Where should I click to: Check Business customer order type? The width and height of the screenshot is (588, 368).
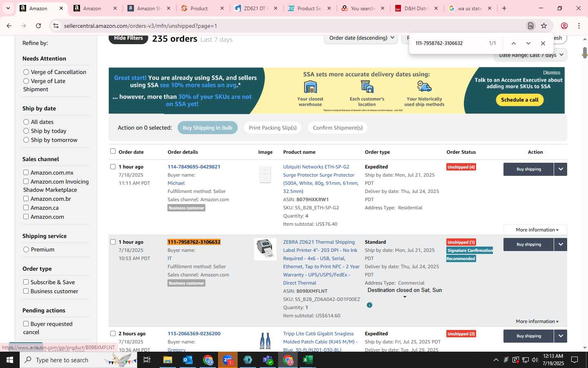[26, 291]
